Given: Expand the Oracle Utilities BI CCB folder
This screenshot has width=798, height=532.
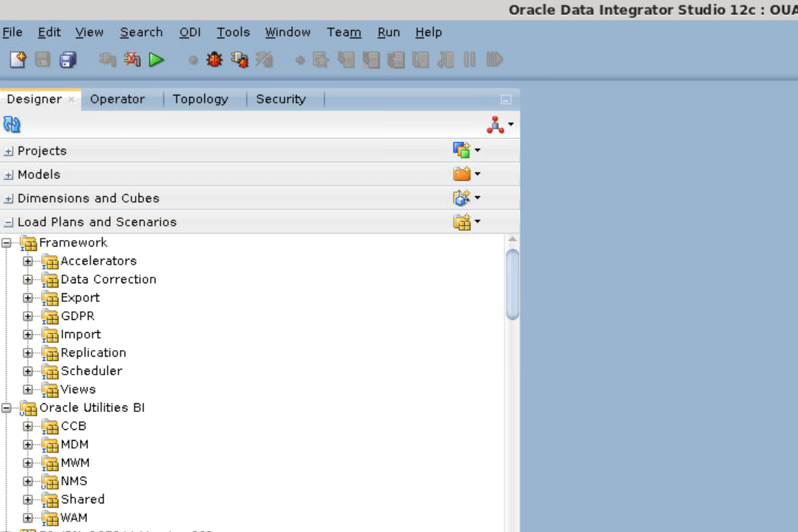Looking at the screenshot, I should [x=28, y=426].
